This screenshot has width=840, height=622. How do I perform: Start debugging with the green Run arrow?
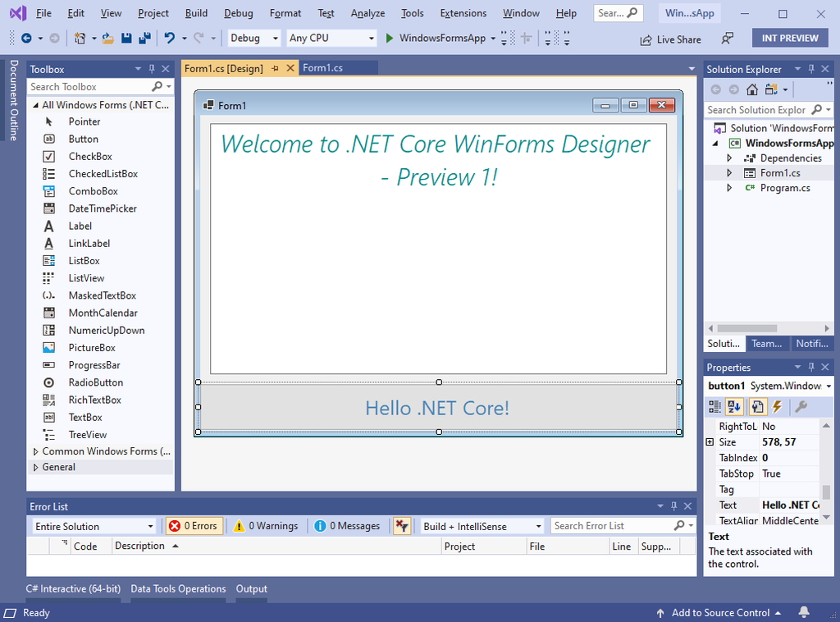(x=389, y=38)
